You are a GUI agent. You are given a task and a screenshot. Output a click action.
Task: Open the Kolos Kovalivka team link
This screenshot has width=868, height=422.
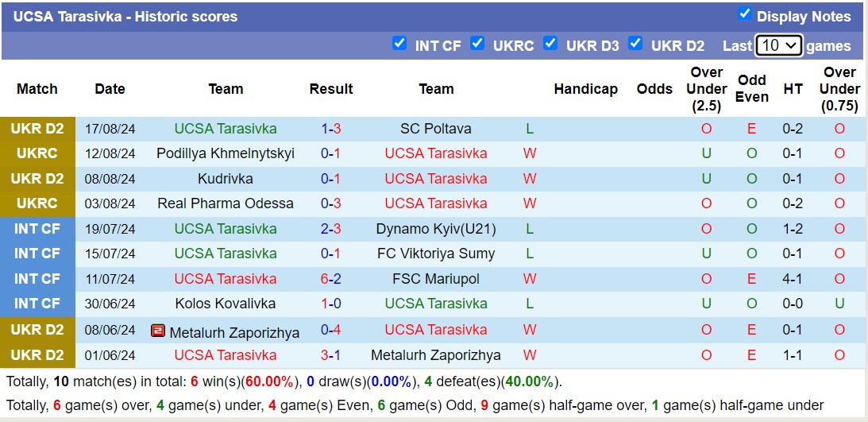[x=226, y=304]
